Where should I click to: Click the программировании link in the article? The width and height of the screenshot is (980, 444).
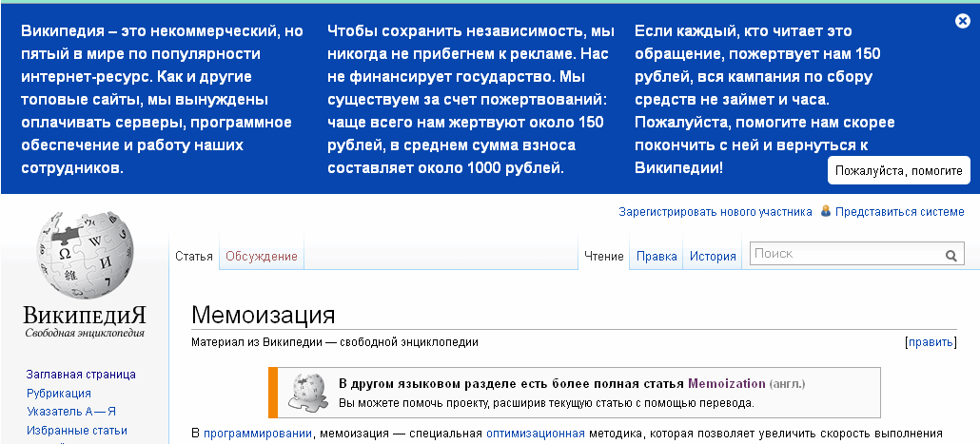tap(258, 434)
